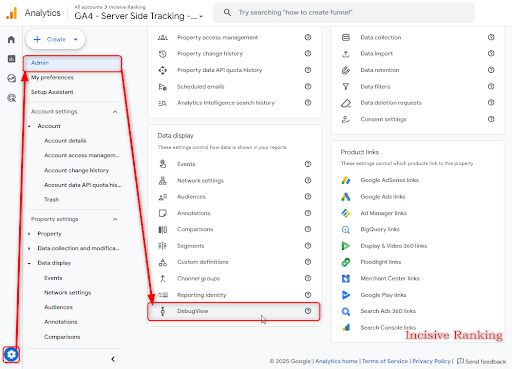Open Network settings in sidebar tree
Image resolution: width=512 pixels, height=369 pixels.
(67, 292)
